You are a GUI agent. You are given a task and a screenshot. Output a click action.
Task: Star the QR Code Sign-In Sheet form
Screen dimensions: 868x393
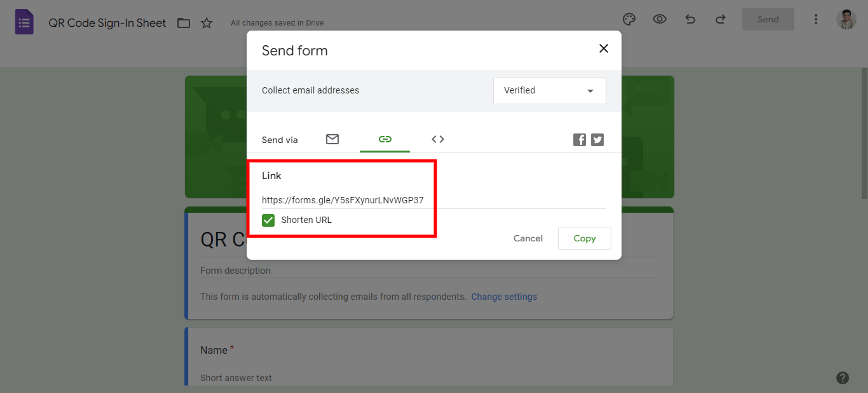tap(207, 23)
